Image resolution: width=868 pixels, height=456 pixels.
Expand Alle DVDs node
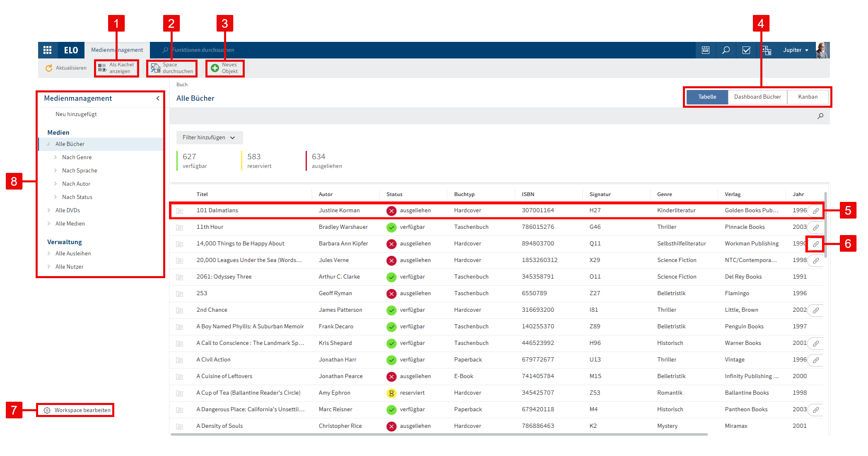pos(49,211)
